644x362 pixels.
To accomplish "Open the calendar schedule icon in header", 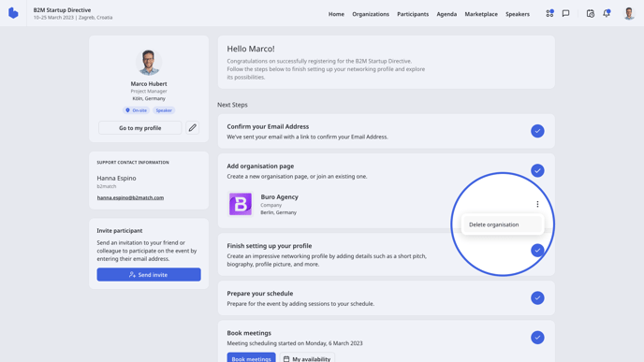I will coord(591,13).
